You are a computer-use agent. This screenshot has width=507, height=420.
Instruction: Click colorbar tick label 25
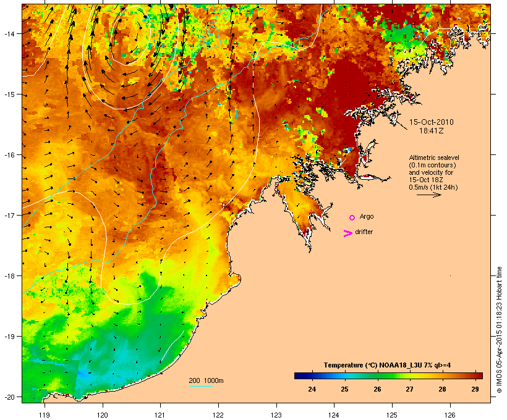pyautogui.click(x=344, y=389)
